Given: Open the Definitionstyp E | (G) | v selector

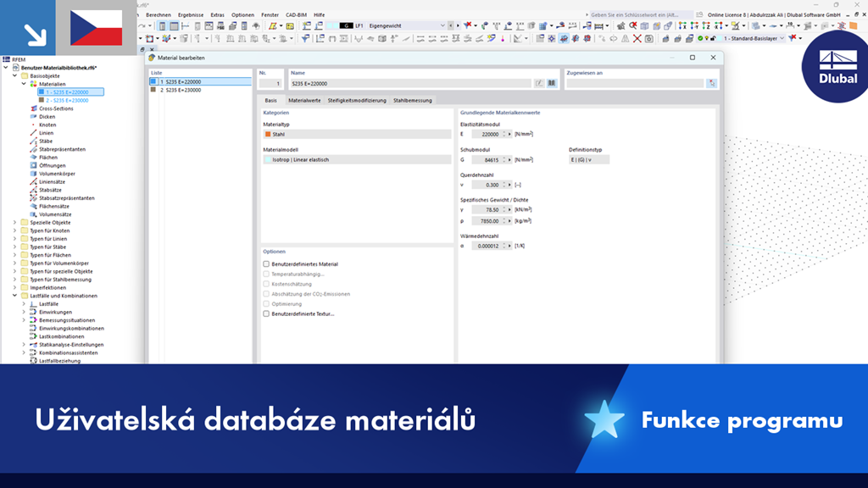Looking at the screenshot, I should [x=589, y=160].
